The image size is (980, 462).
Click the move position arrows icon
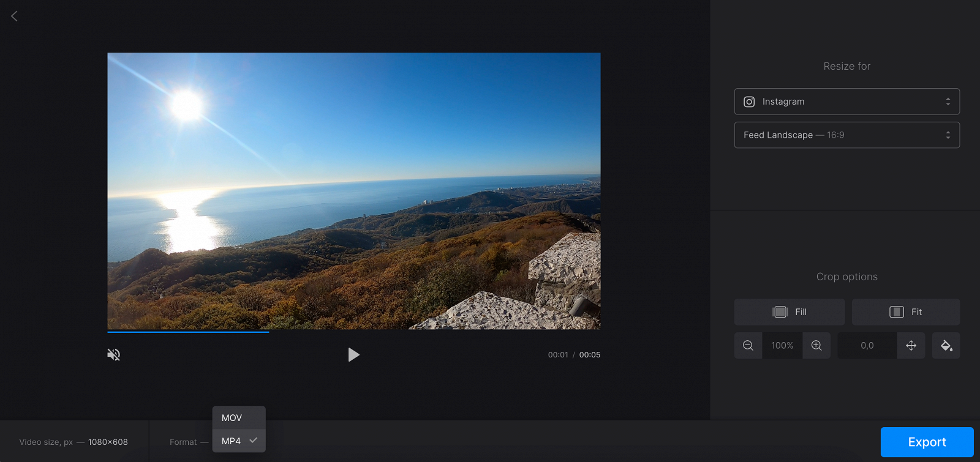pos(911,346)
